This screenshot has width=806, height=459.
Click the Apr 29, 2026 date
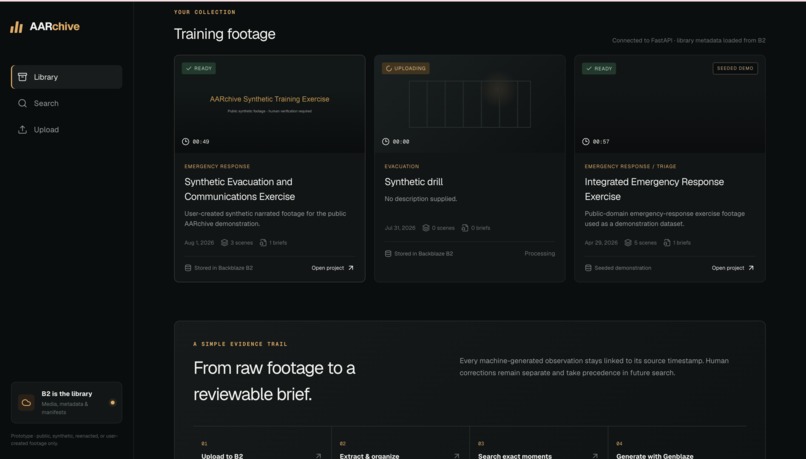pyautogui.click(x=601, y=243)
